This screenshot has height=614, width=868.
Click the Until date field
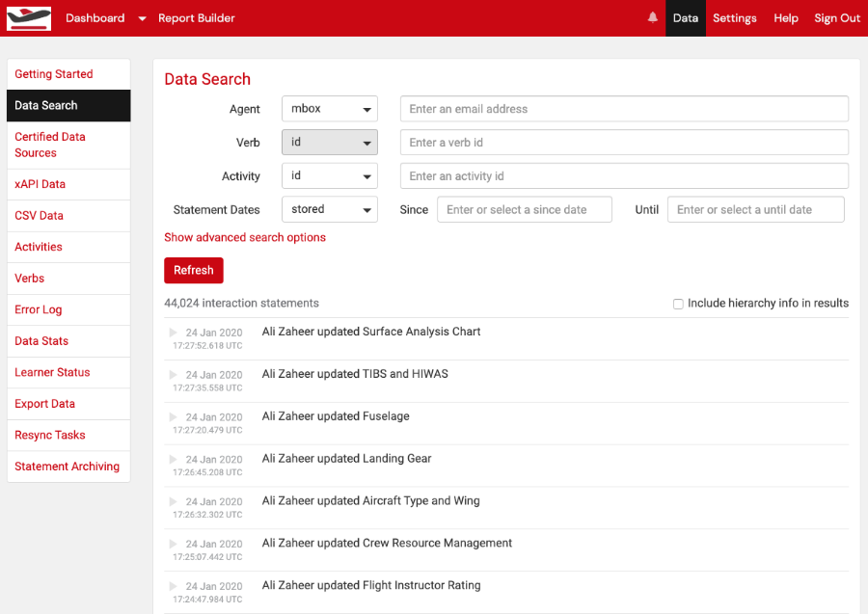(x=756, y=209)
